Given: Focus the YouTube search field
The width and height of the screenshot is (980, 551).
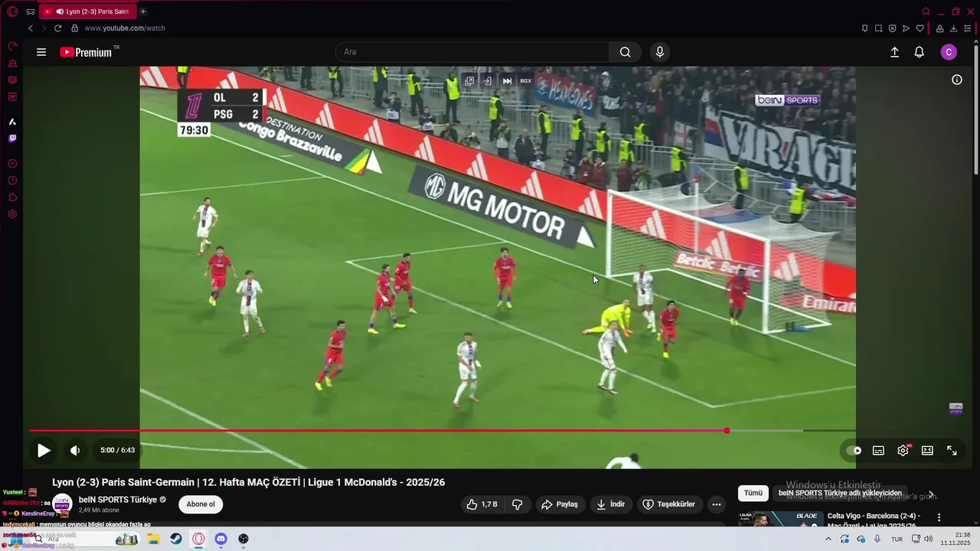Looking at the screenshot, I should pos(472,52).
